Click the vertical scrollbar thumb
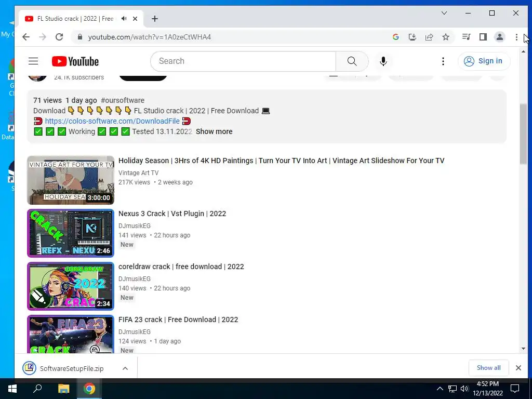 (x=524, y=134)
